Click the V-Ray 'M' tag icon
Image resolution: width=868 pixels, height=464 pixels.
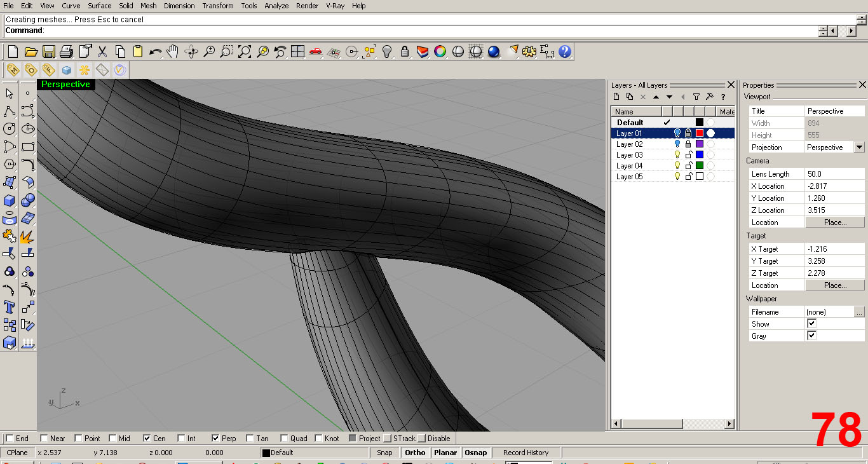(13, 70)
